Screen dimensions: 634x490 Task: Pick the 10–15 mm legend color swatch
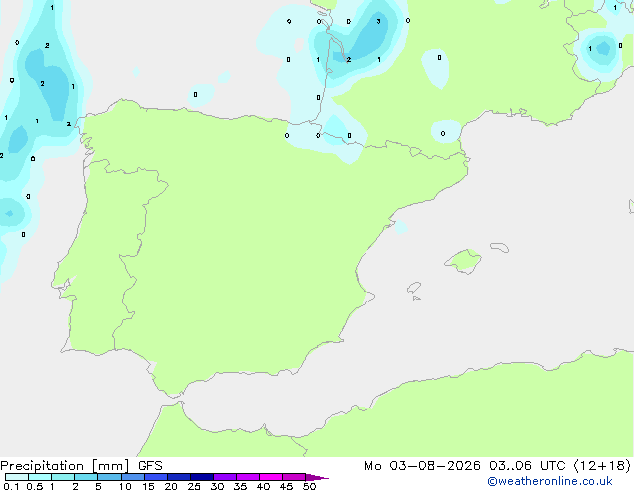(132, 477)
